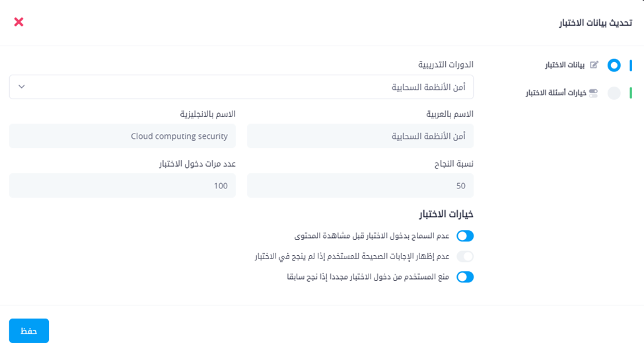The height and width of the screenshot is (355, 644).
Task: Edit the الاسم بالعربية field
Action: pos(360,136)
